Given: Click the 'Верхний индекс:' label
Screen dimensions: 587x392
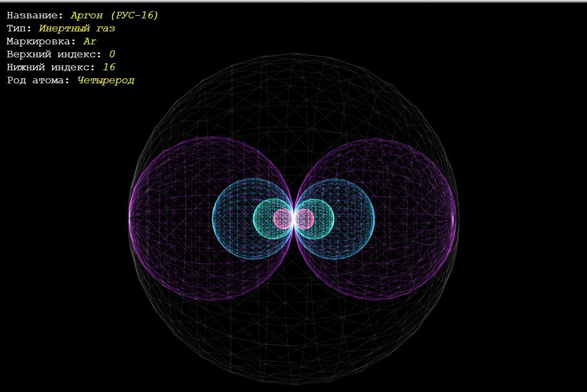Looking at the screenshot, I should pyautogui.click(x=54, y=54).
